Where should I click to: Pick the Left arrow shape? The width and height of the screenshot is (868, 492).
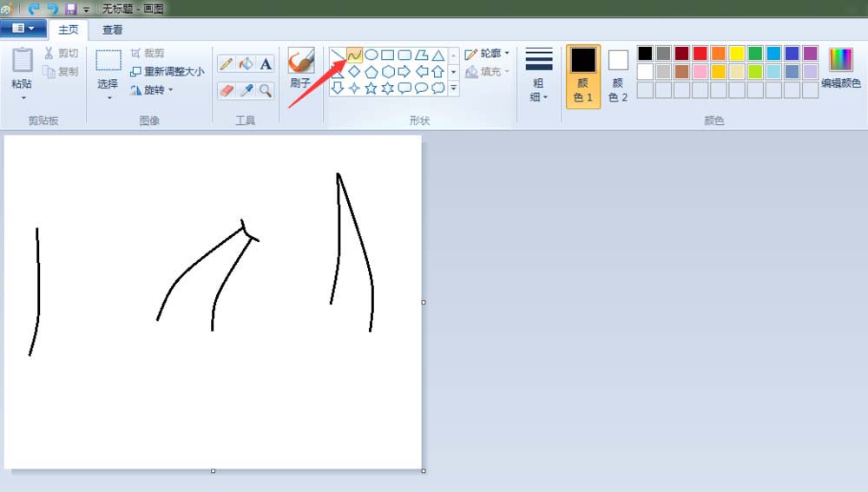point(421,71)
